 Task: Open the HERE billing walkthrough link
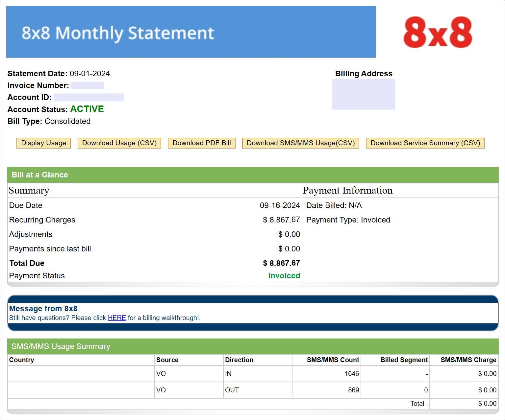click(117, 318)
